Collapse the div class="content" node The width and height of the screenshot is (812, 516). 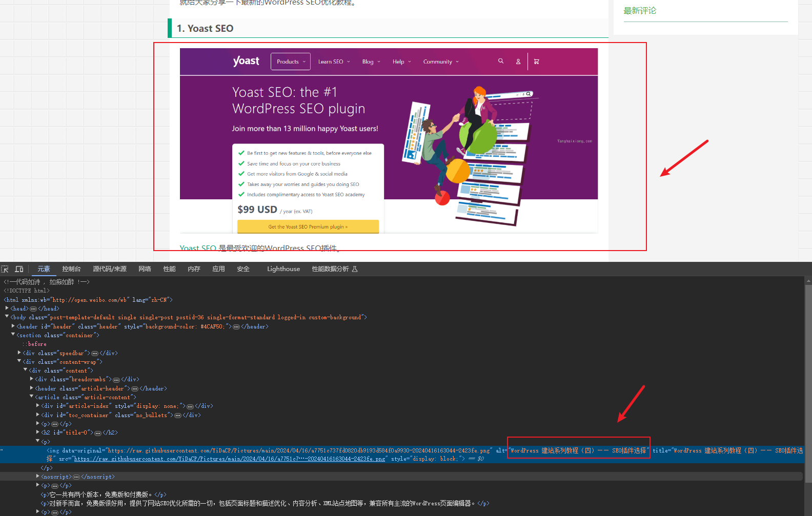pyautogui.click(x=26, y=370)
